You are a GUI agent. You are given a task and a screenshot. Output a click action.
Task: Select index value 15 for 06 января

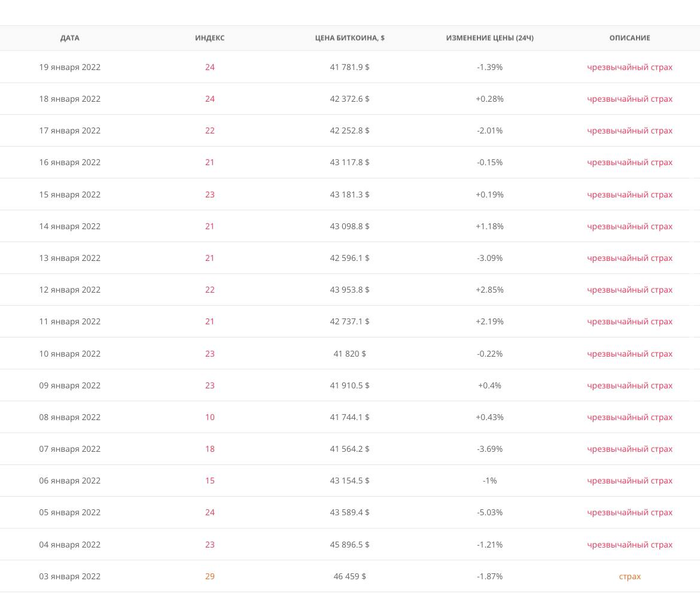coord(210,481)
